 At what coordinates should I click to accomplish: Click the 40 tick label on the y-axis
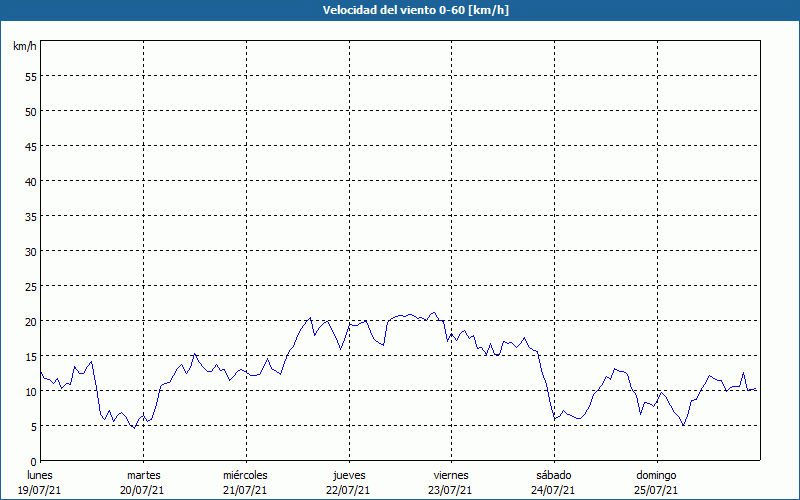tap(30, 181)
